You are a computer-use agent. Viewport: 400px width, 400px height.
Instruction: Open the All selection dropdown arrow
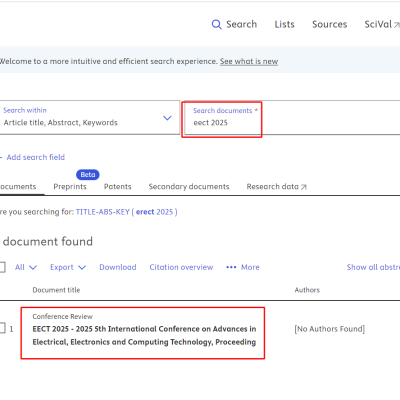(33, 267)
